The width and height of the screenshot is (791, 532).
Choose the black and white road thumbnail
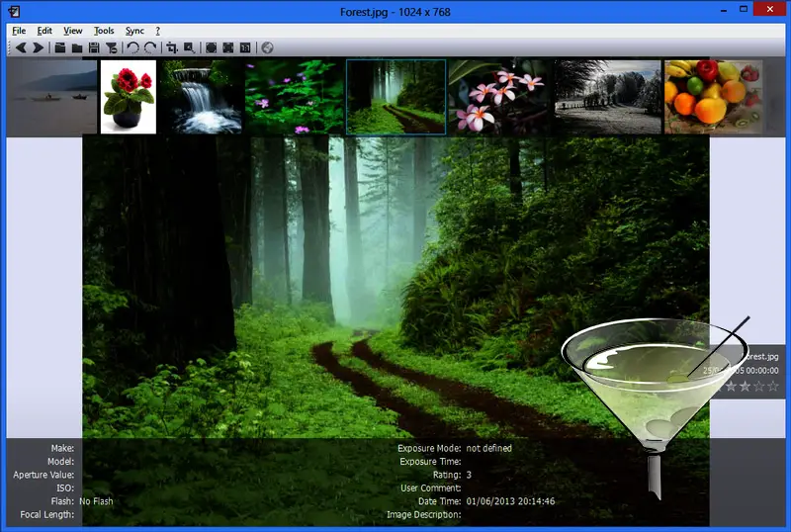(608, 97)
